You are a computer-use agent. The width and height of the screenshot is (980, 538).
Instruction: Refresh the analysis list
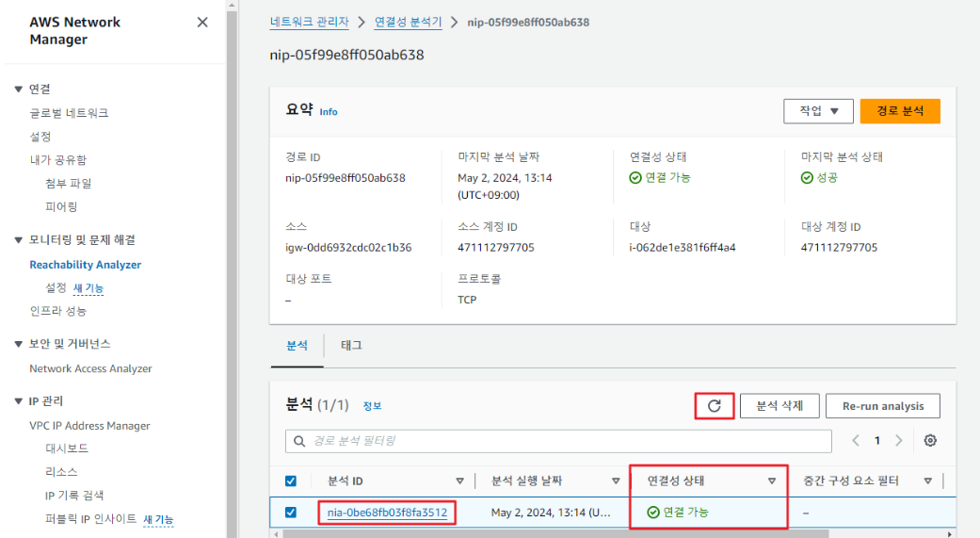[x=715, y=406]
